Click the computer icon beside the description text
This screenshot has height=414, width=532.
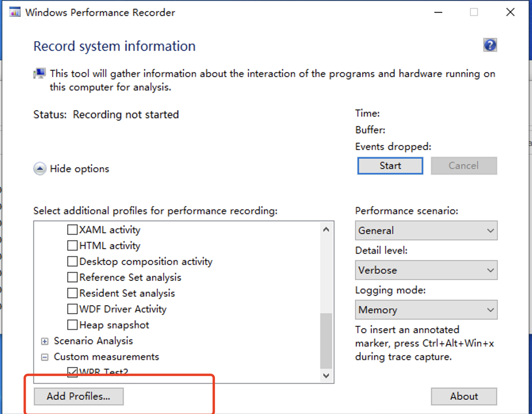[x=40, y=74]
